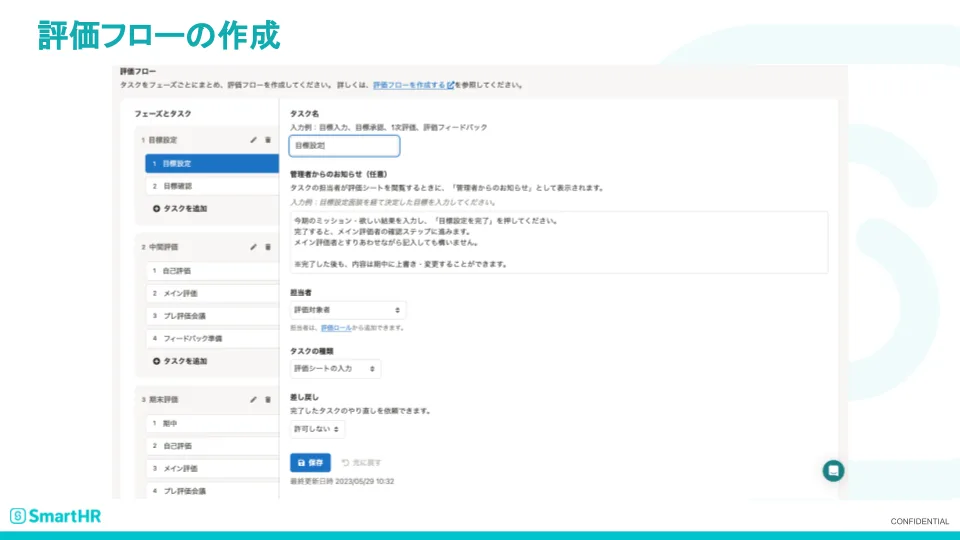Click the 元に戻す revert button
The image size is (960, 540).
(x=362, y=463)
